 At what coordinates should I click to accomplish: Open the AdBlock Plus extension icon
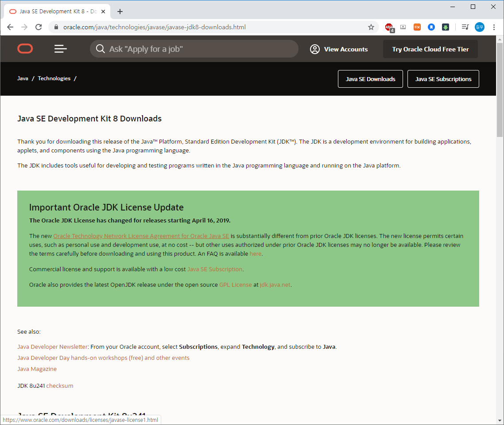(x=389, y=27)
